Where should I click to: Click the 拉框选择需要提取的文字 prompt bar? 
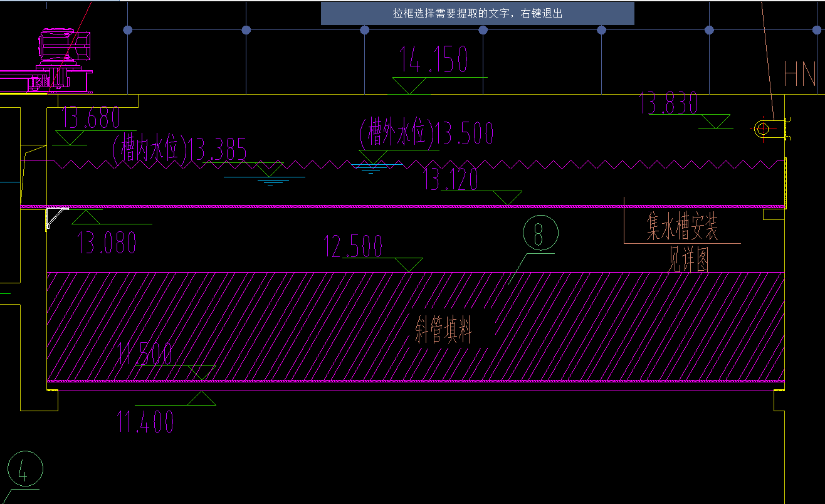pos(478,13)
